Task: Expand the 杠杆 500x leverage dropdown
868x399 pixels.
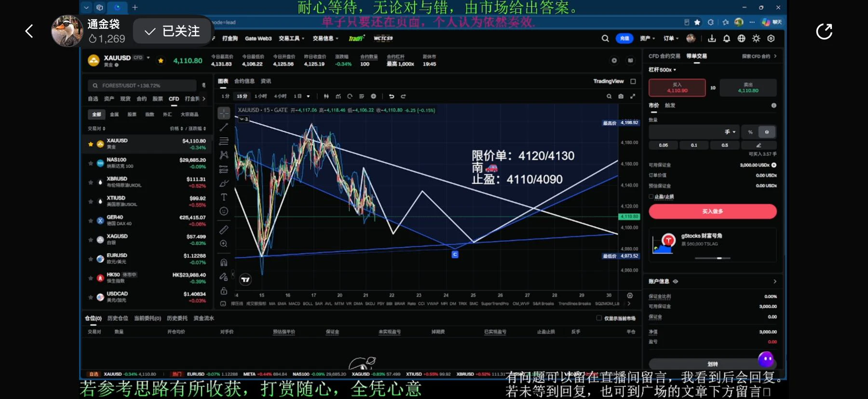Action: [662, 70]
